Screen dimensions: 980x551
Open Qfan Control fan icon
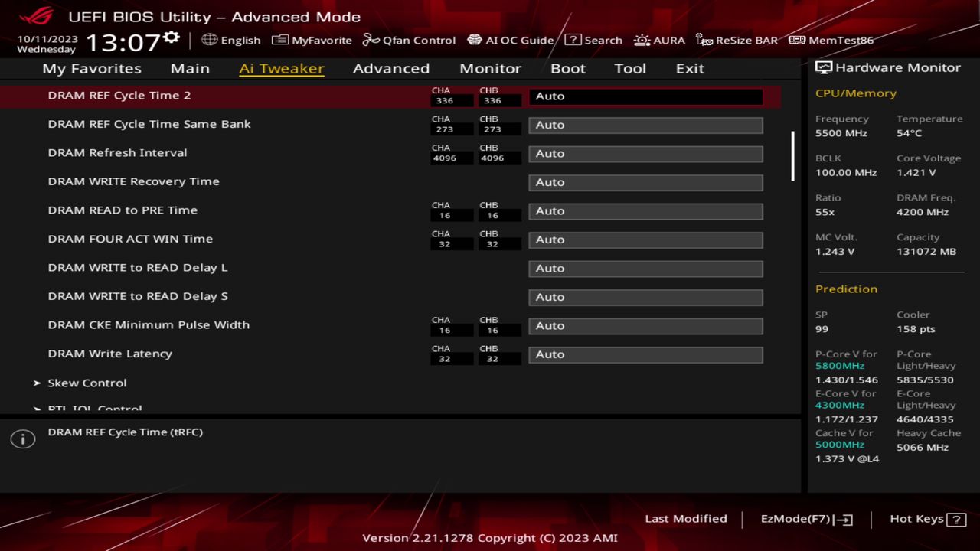click(371, 40)
